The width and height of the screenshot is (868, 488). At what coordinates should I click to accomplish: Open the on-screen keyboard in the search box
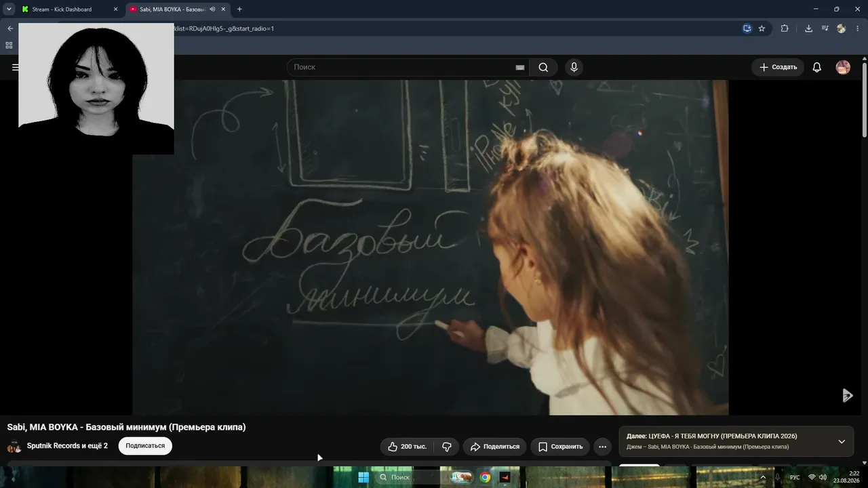tap(520, 67)
